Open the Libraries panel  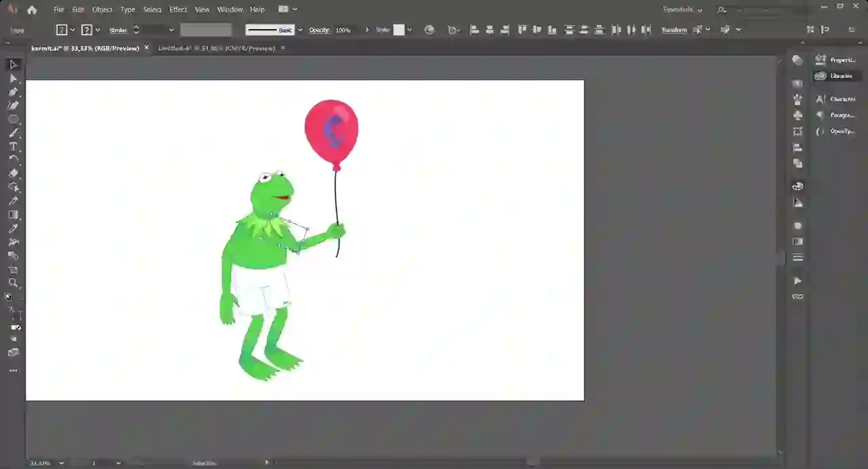point(838,76)
